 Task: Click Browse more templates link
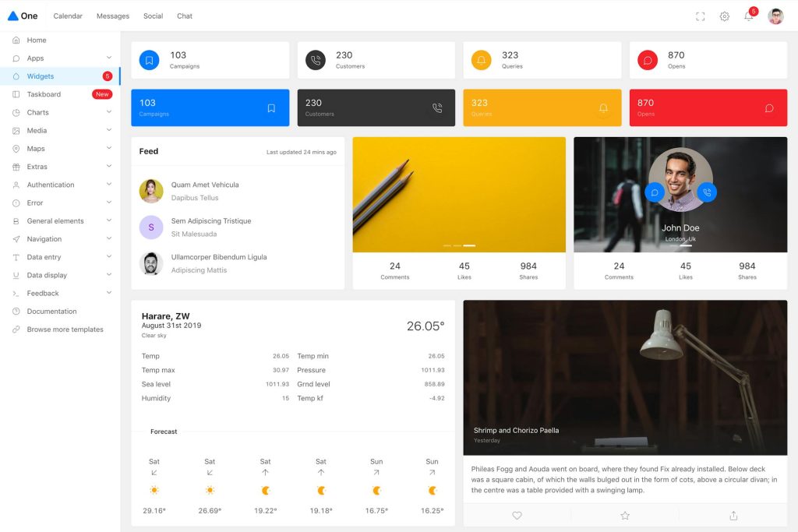coord(65,329)
